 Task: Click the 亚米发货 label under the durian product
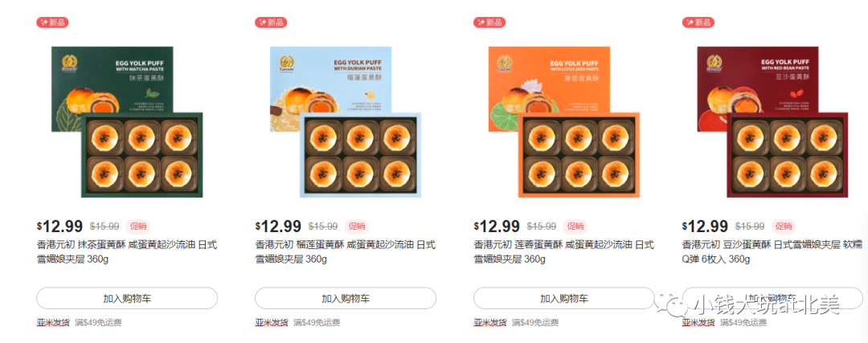272,323
